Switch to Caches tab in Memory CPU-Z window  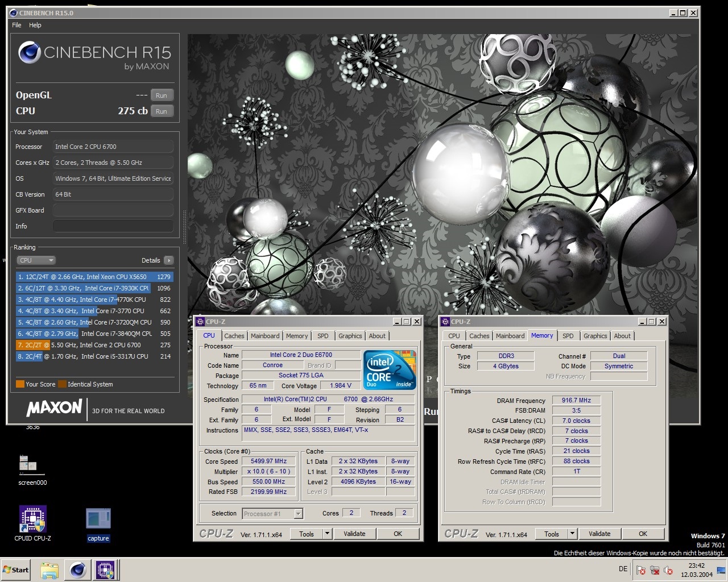pos(479,336)
